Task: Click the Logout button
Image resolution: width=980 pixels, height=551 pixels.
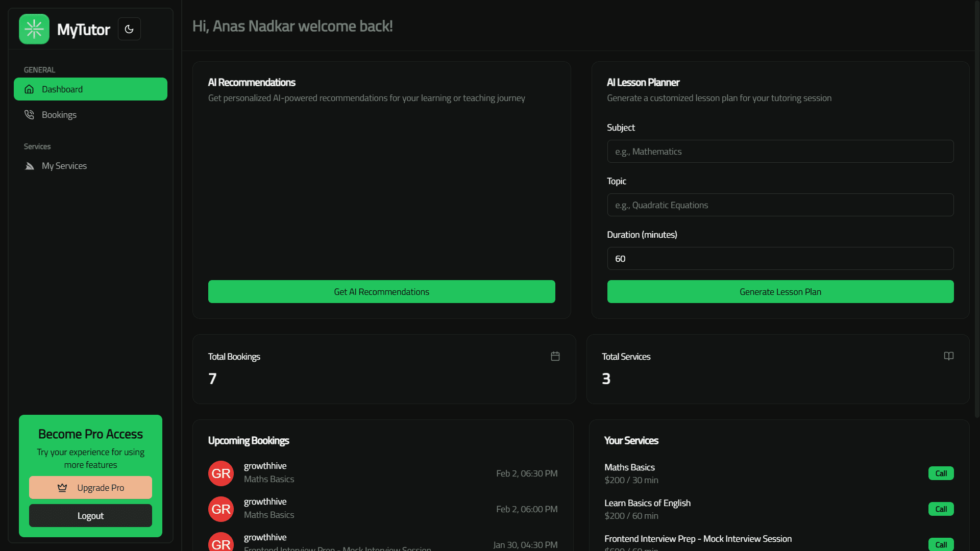Action: click(90, 516)
